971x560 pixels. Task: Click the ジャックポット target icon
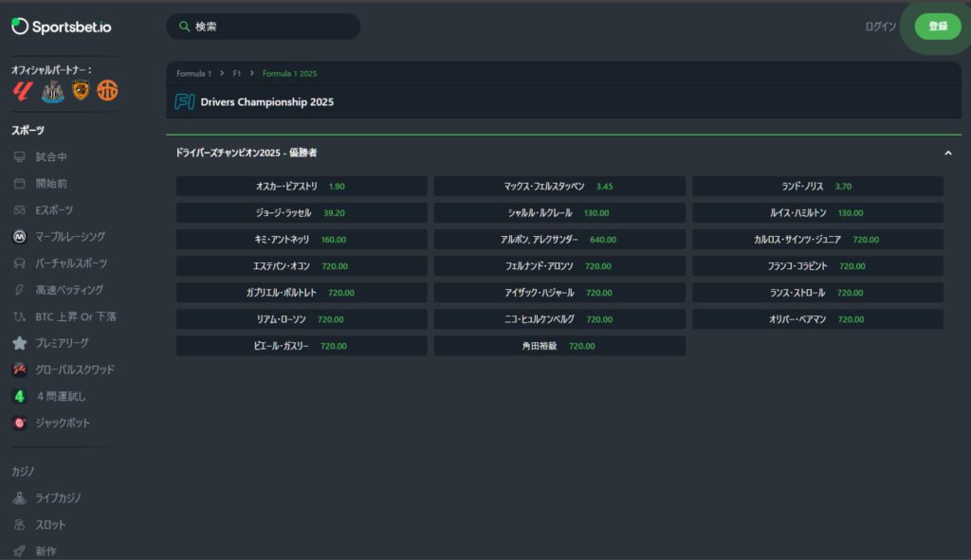coord(20,424)
